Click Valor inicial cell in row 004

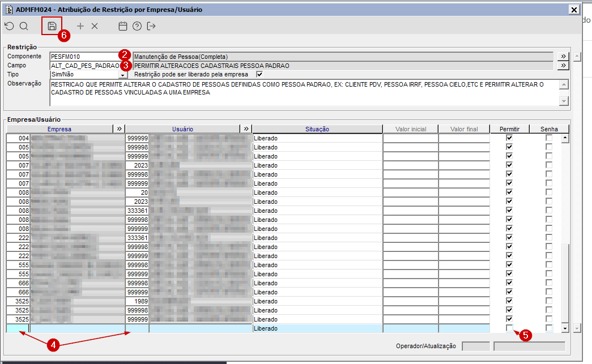coord(410,139)
